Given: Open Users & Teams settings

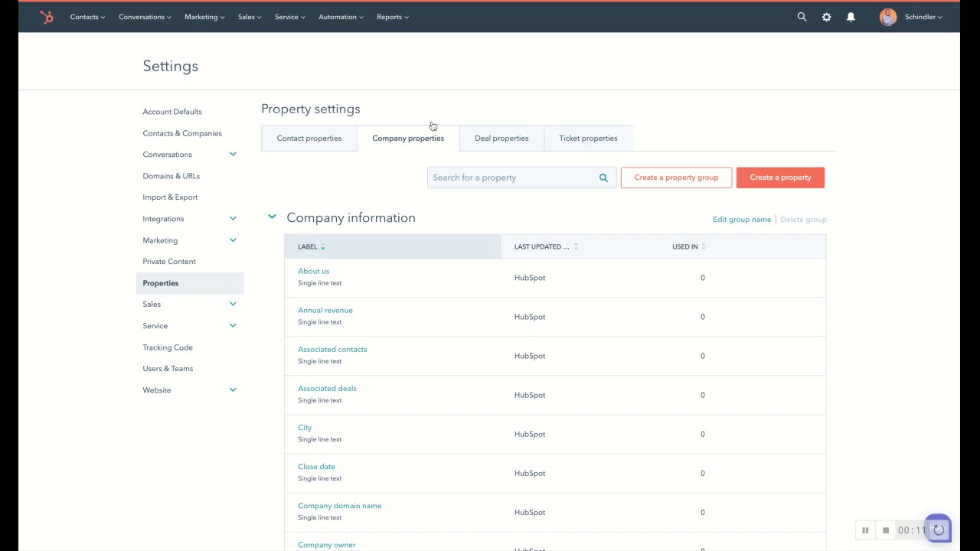Looking at the screenshot, I should 168,369.
